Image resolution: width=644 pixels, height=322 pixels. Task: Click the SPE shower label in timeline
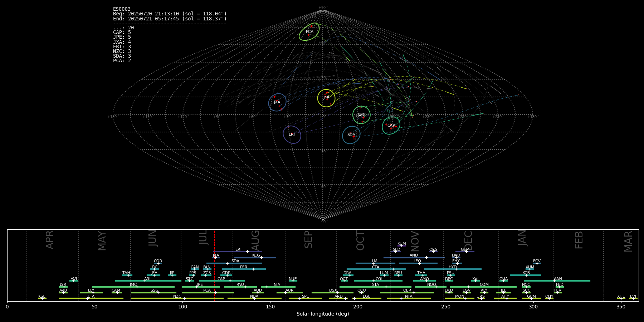[305, 297]
